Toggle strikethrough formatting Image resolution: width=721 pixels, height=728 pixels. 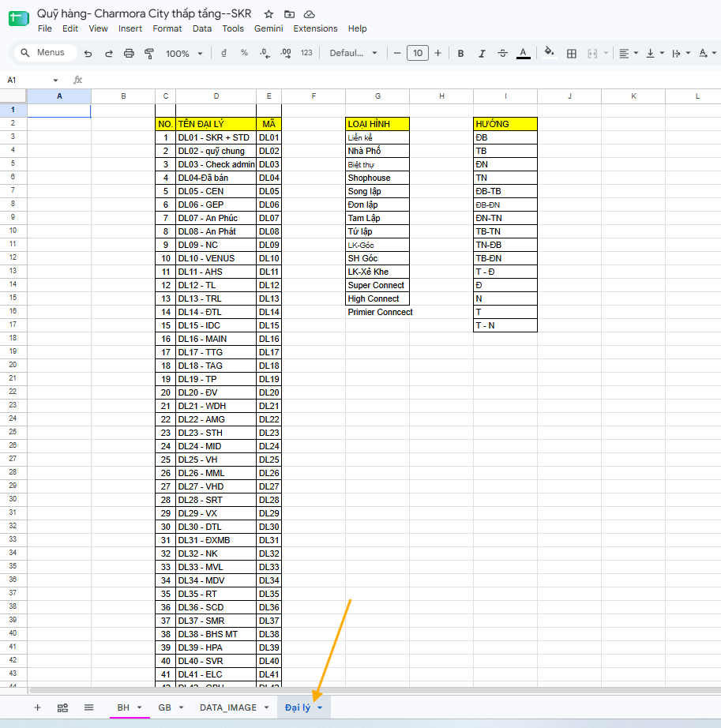point(502,54)
